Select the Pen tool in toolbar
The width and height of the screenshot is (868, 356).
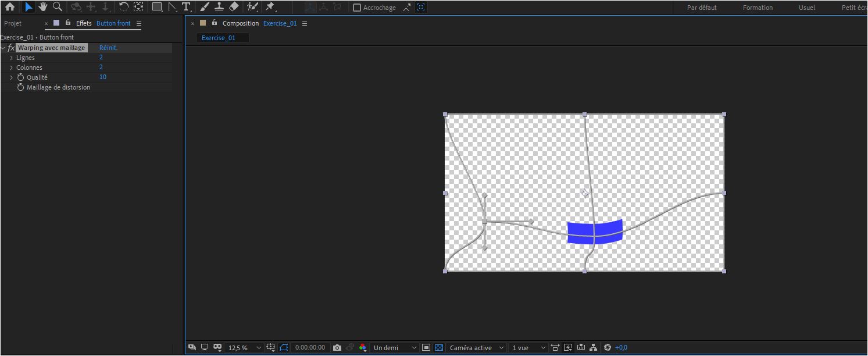click(172, 7)
